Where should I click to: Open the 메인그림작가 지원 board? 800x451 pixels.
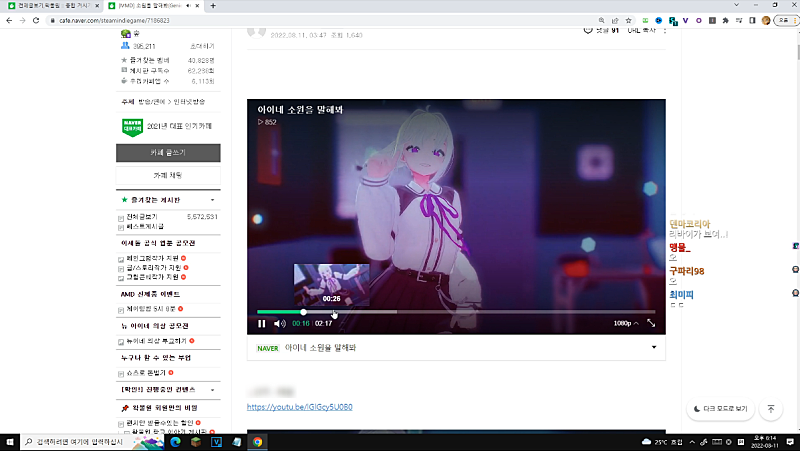tap(154, 258)
